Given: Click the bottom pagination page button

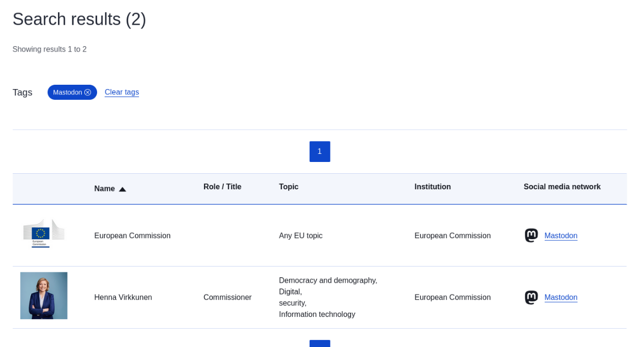Looking at the screenshot, I should [x=319, y=343].
